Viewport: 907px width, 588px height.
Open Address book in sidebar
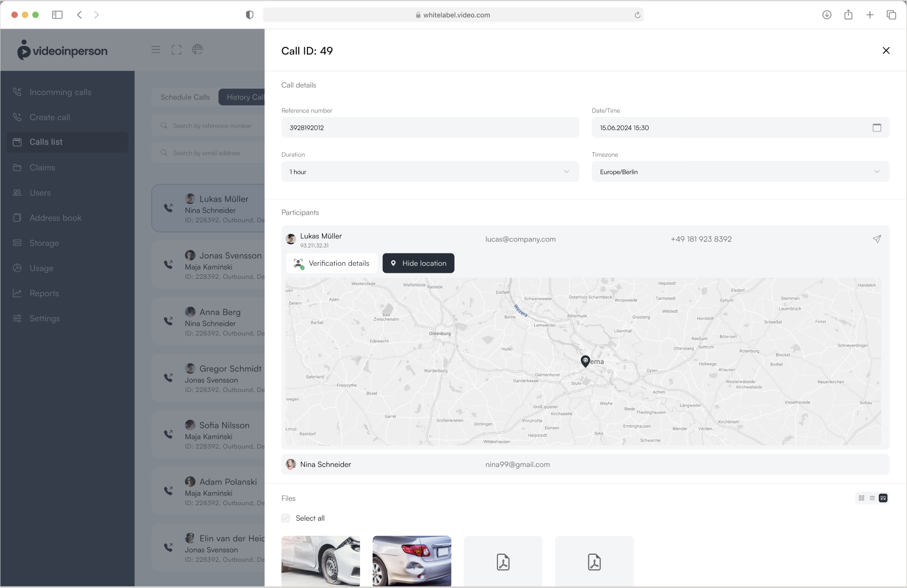pyautogui.click(x=67, y=218)
